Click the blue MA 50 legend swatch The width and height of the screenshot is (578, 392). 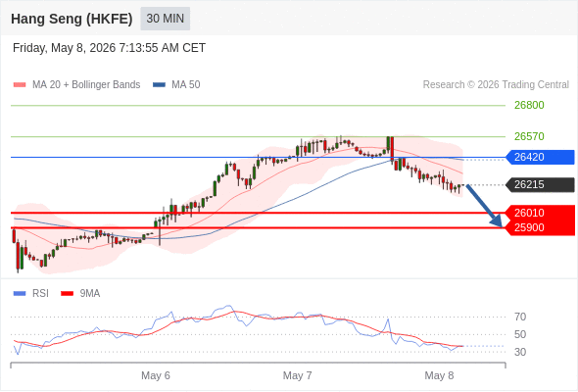click(x=159, y=85)
